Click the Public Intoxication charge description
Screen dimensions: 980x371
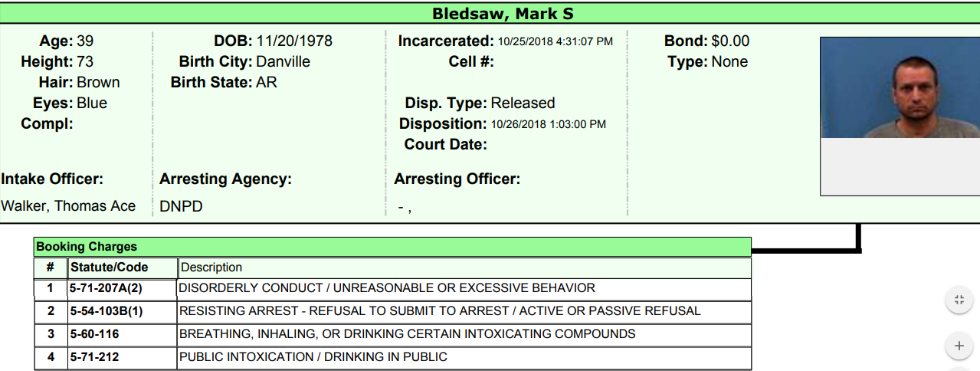(313, 357)
